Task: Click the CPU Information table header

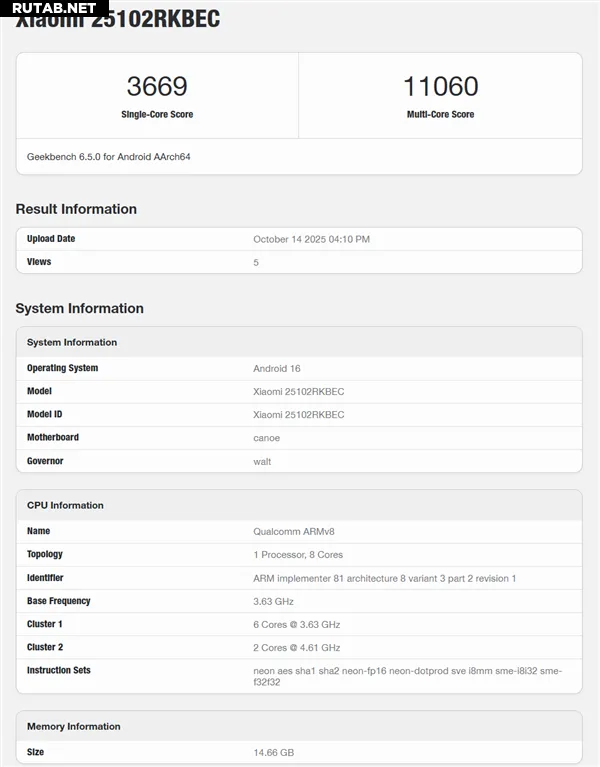Action: tap(65, 505)
